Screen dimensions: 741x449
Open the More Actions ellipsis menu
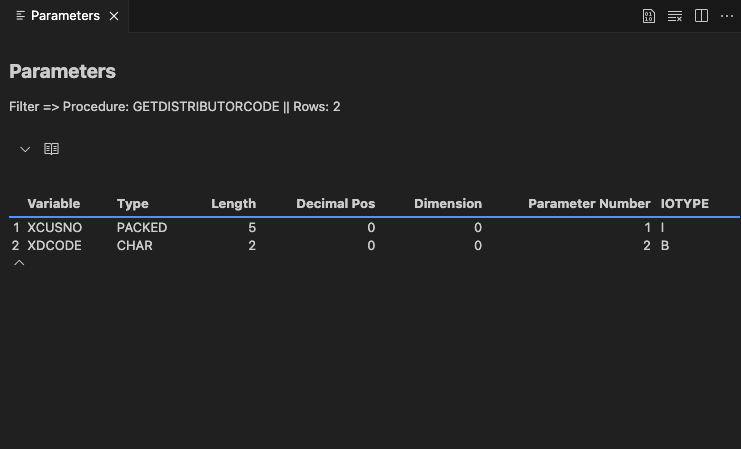coord(727,16)
